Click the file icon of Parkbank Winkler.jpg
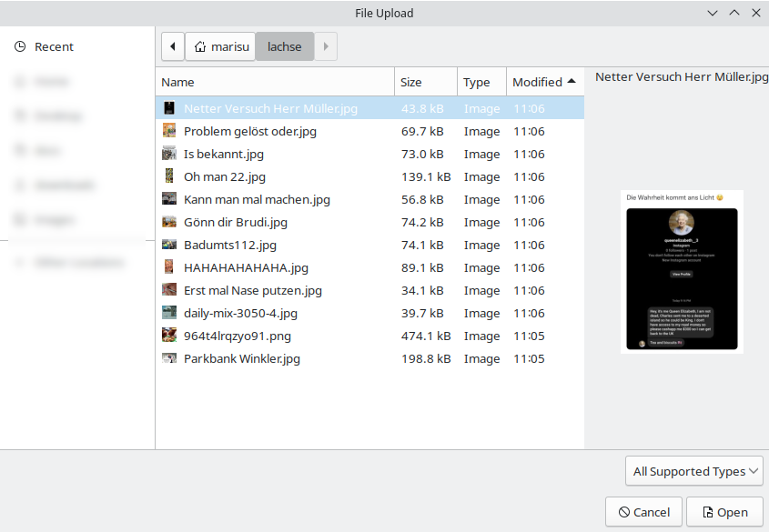The height and width of the screenshot is (532, 769). pyautogui.click(x=169, y=358)
